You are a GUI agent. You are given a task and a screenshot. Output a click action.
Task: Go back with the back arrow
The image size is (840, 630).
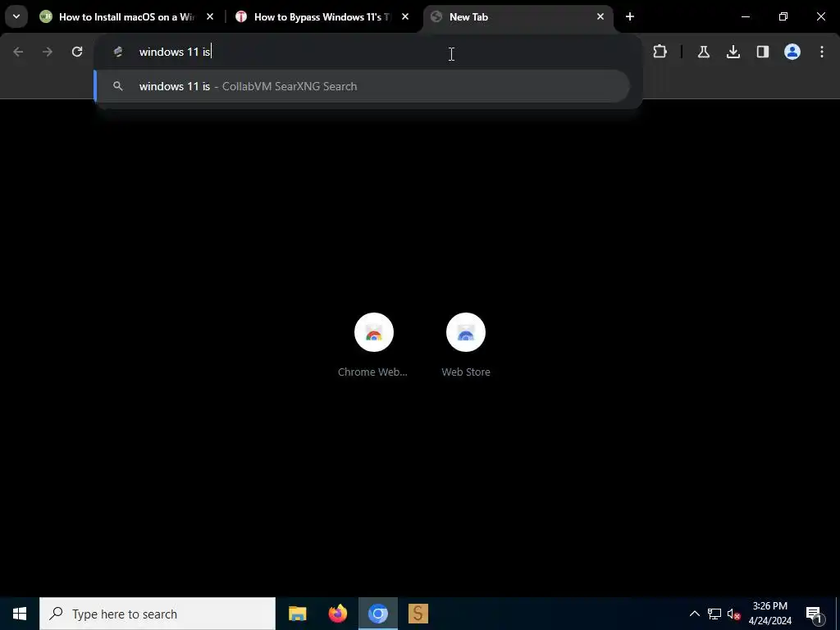[18, 52]
